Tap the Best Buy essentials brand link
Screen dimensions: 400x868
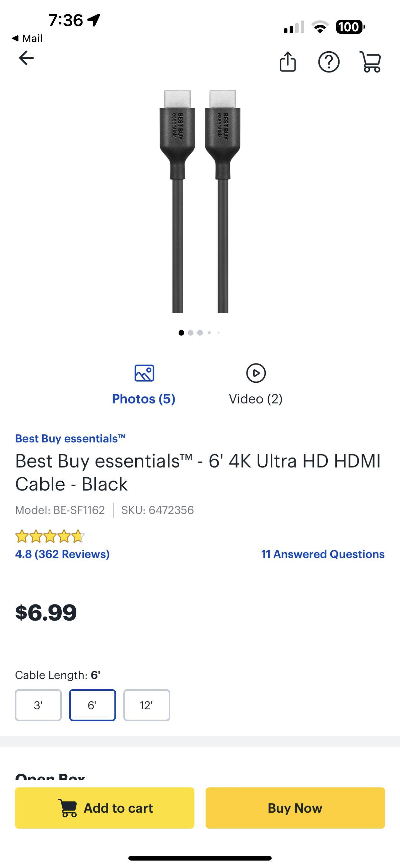tap(70, 438)
